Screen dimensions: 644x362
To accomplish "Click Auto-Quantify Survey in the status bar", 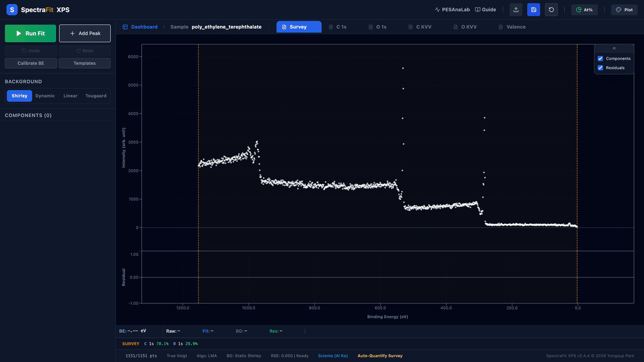I will coord(380,356).
